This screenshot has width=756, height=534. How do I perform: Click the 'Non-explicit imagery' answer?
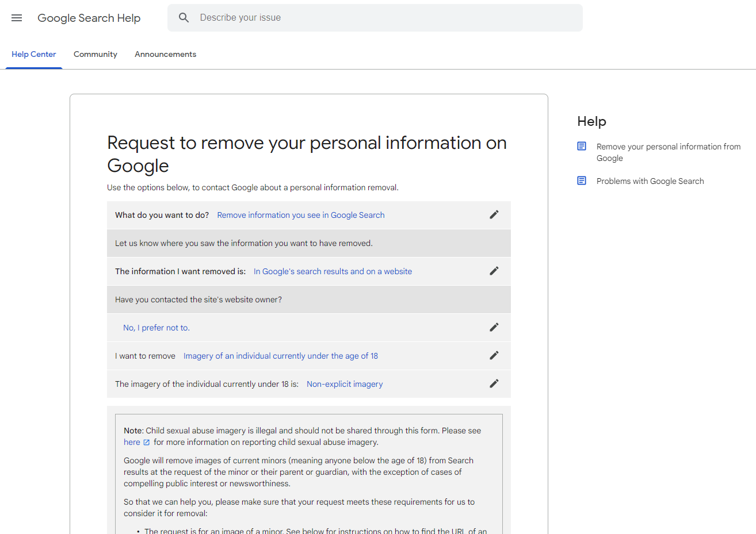coord(345,384)
